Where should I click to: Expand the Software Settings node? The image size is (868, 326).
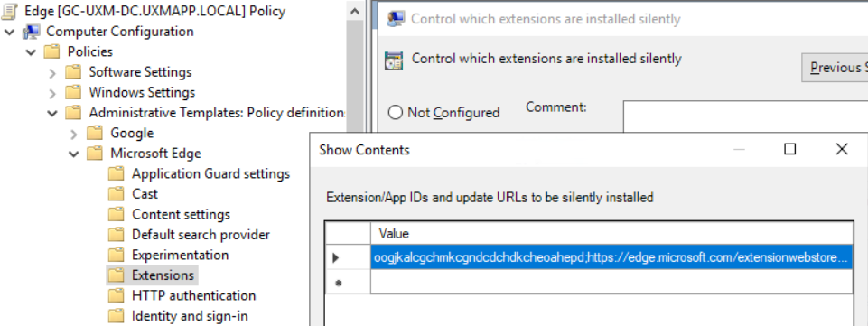tap(52, 72)
